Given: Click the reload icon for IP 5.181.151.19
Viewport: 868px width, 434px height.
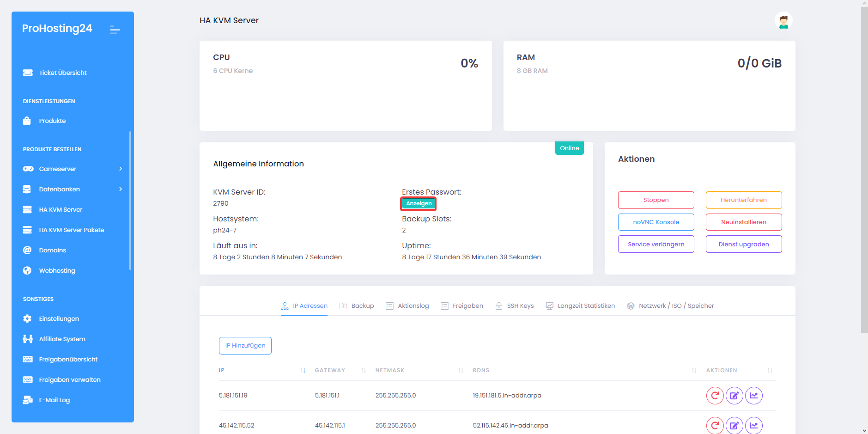Looking at the screenshot, I should tap(715, 396).
